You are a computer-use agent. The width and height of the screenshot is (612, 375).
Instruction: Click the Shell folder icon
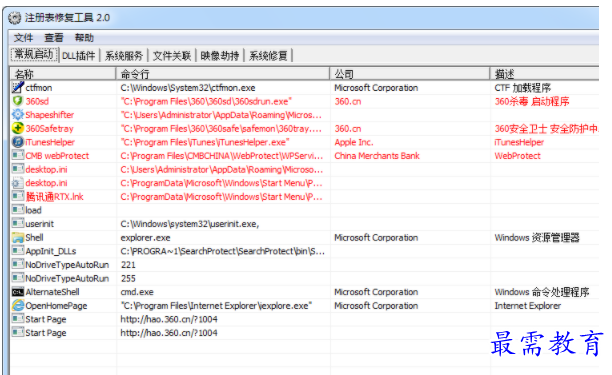point(18,237)
